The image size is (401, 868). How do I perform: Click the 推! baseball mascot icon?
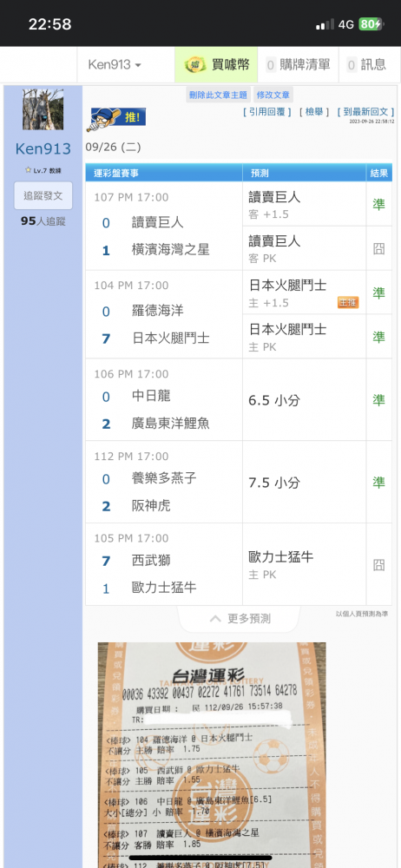(118, 119)
